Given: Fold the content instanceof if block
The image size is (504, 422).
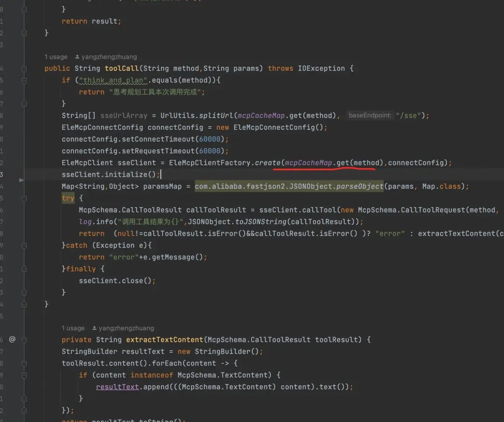Looking at the screenshot, I should pyautogui.click(x=24, y=375).
